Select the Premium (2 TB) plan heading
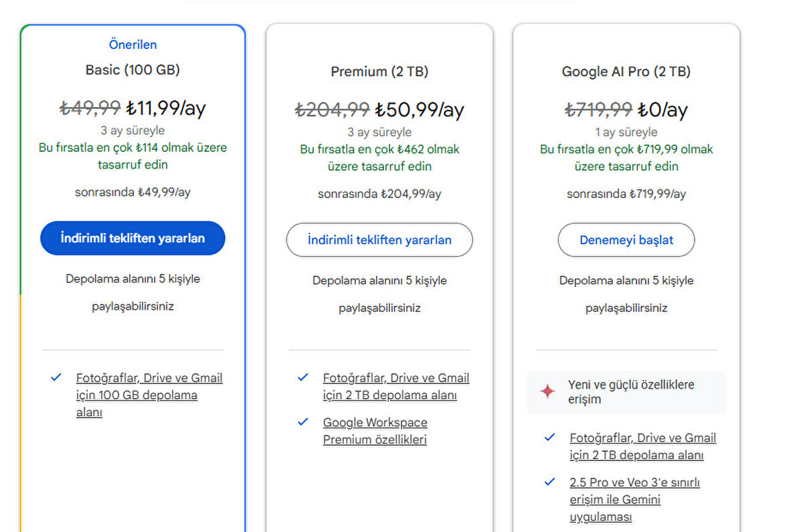Screen dimensions: 803x532 [x=379, y=72]
